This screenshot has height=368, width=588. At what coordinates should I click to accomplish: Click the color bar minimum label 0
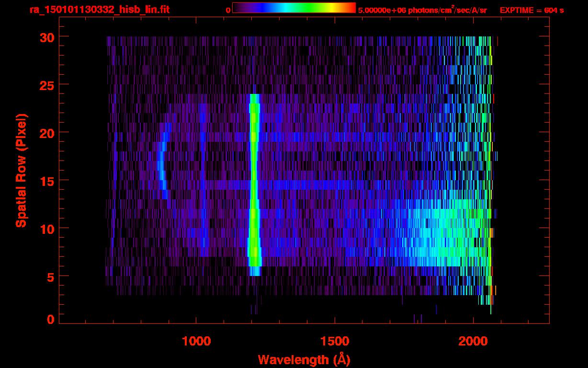click(x=228, y=10)
